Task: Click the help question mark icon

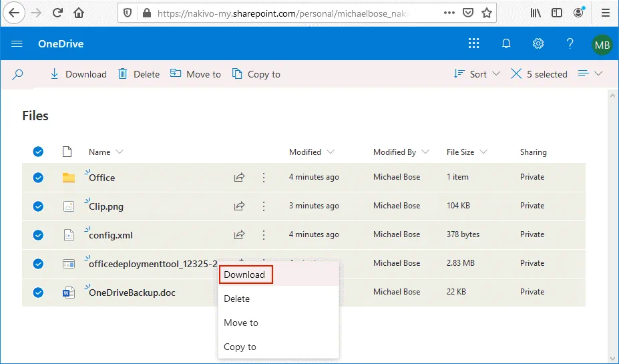Action: tap(570, 44)
